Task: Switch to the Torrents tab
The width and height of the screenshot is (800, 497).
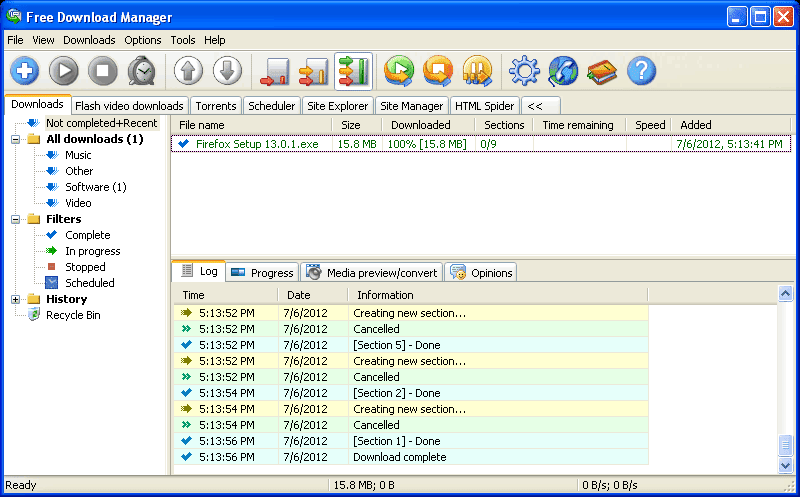Action: click(216, 106)
